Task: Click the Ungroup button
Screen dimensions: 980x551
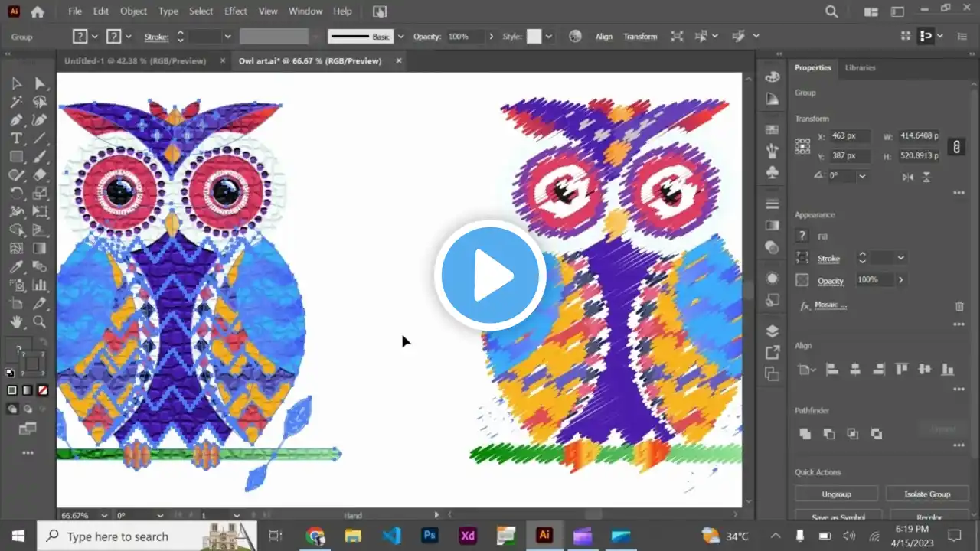Action: (x=836, y=494)
